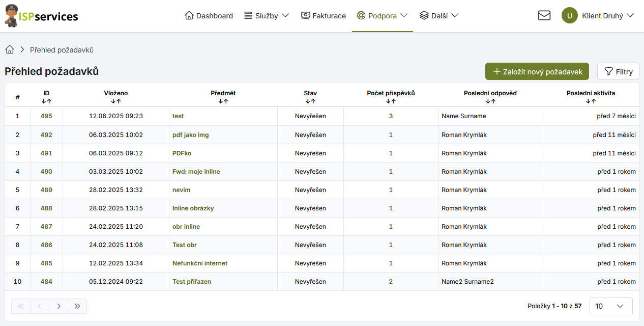Sort ID column ascending arrow
Viewport: 644px width, 326px height.
49,101
